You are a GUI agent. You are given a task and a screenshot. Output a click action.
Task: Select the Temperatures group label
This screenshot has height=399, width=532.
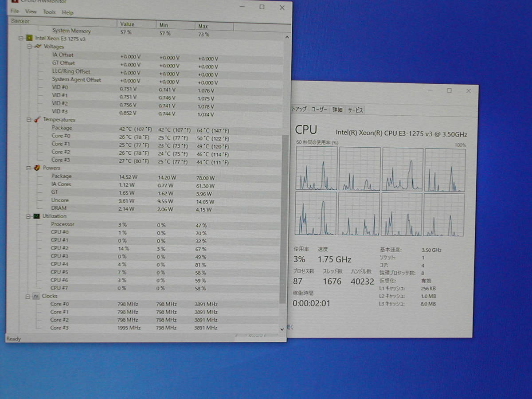point(59,120)
